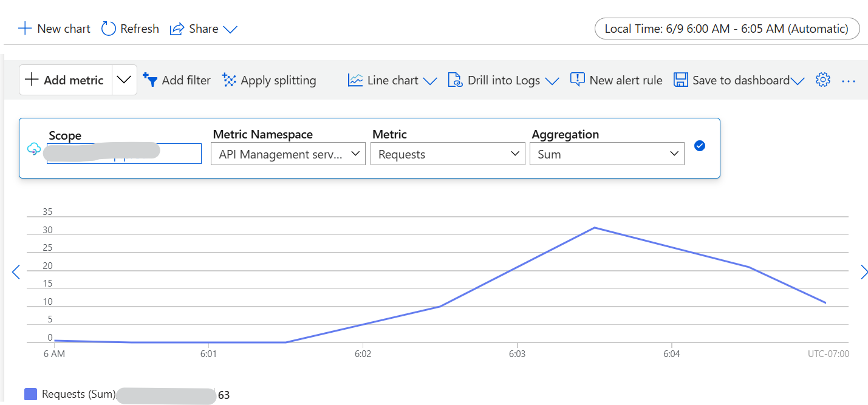The image size is (868, 405).
Task: Click the Requests (Sum) legend color swatch
Action: pyautogui.click(x=30, y=394)
